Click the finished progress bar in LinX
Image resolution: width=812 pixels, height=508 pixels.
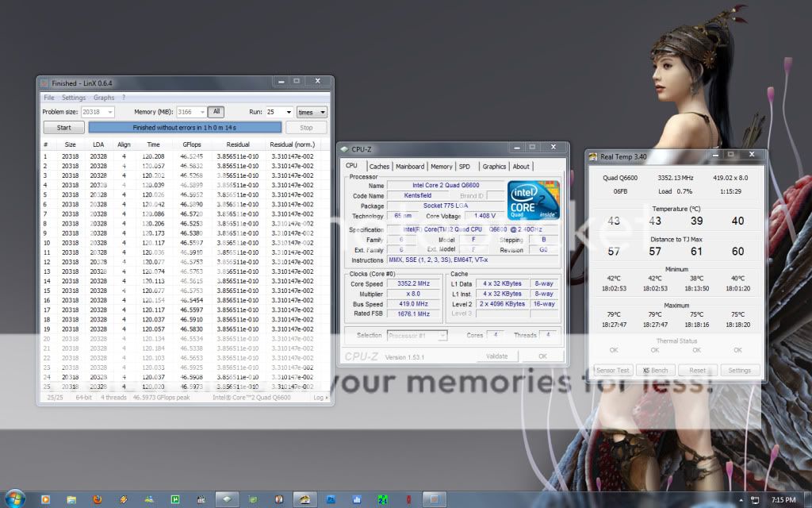click(185, 127)
